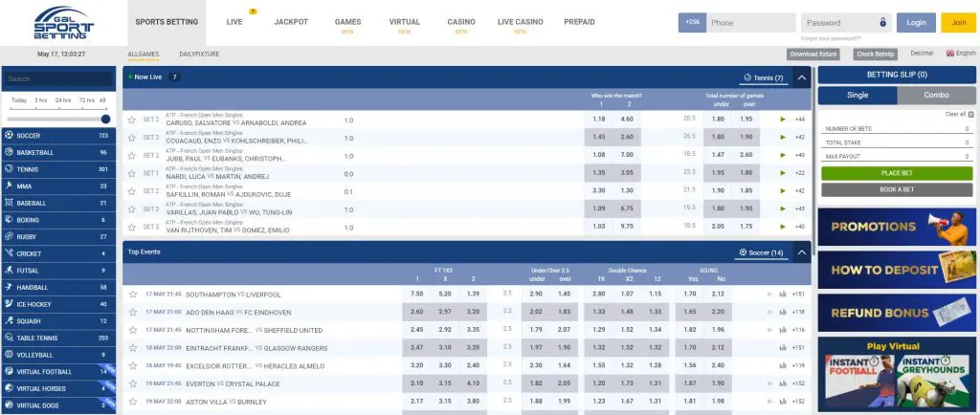Switch bet slip to Combo mode

(936, 96)
